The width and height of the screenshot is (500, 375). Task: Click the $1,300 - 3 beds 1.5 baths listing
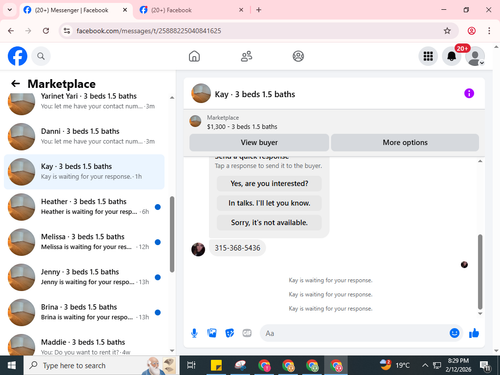tap(242, 127)
